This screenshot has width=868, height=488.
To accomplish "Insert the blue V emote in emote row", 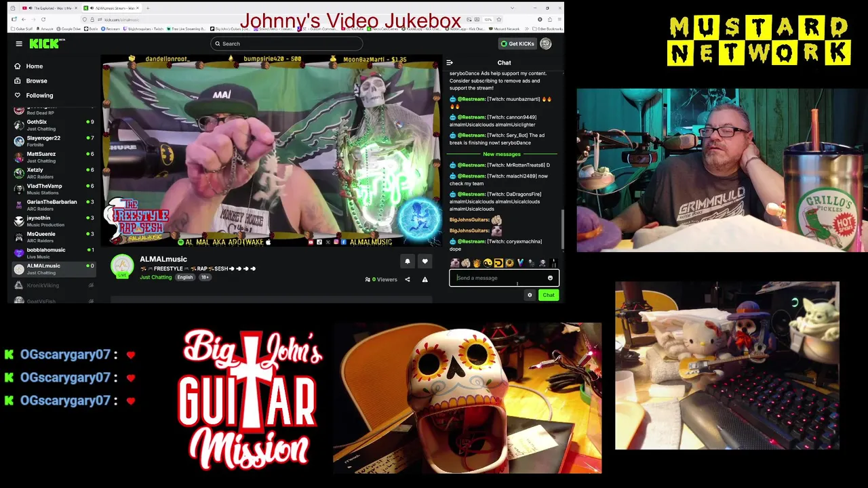I will [x=520, y=263].
